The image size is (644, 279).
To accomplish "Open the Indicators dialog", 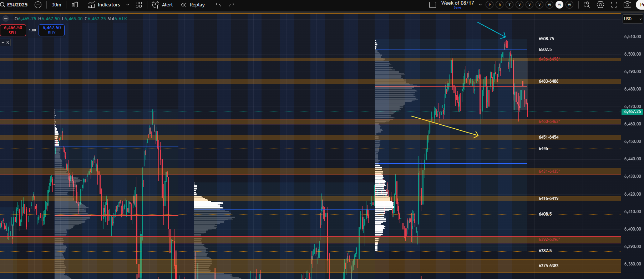I will click(104, 5).
